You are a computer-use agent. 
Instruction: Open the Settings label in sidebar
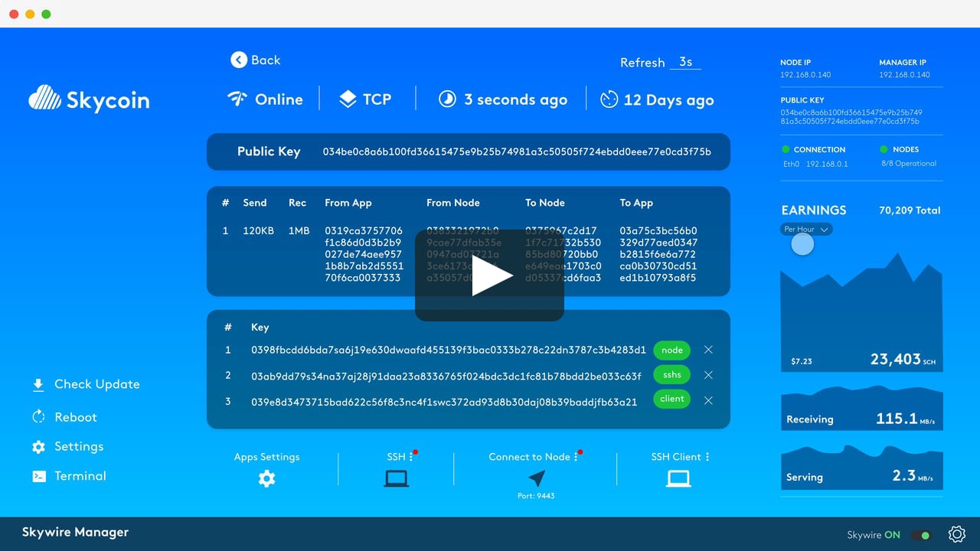point(79,446)
